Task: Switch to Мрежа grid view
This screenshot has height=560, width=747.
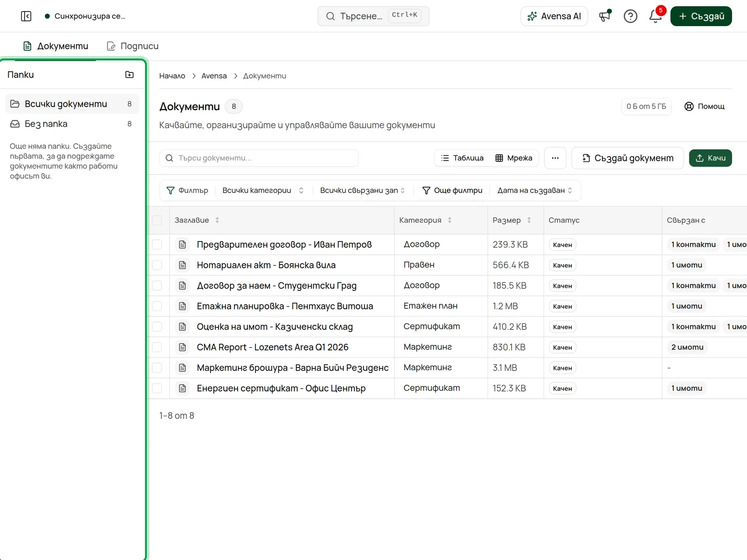Action: click(x=514, y=158)
